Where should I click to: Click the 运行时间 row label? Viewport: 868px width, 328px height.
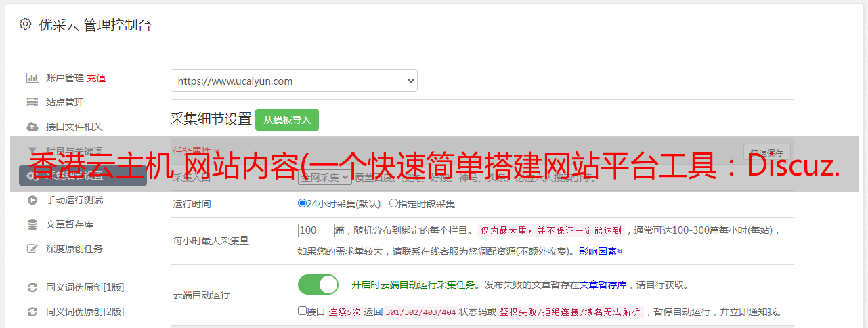192,203
